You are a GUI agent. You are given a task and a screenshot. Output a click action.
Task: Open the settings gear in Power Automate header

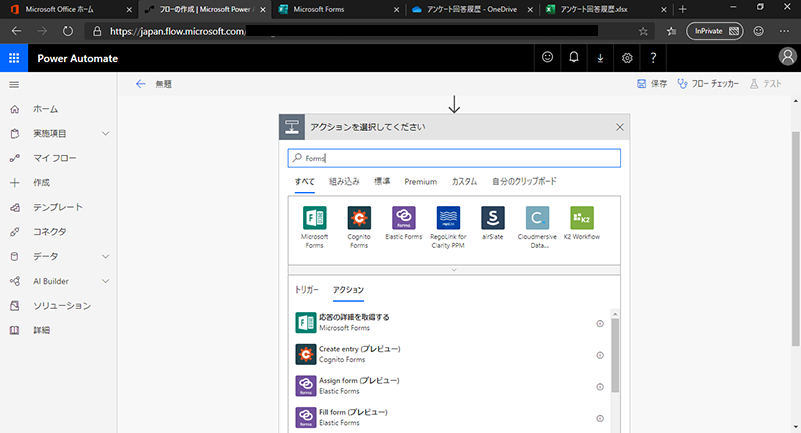pos(627,58)
